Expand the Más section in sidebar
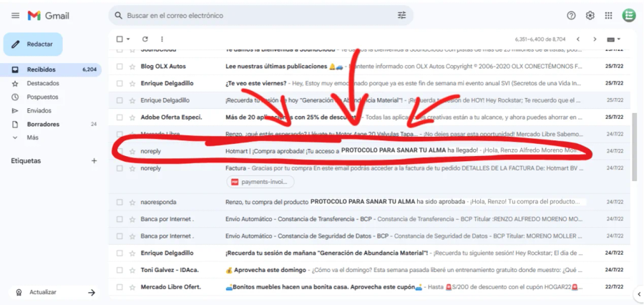Screen dimensions: 644x305 [32, 137]
